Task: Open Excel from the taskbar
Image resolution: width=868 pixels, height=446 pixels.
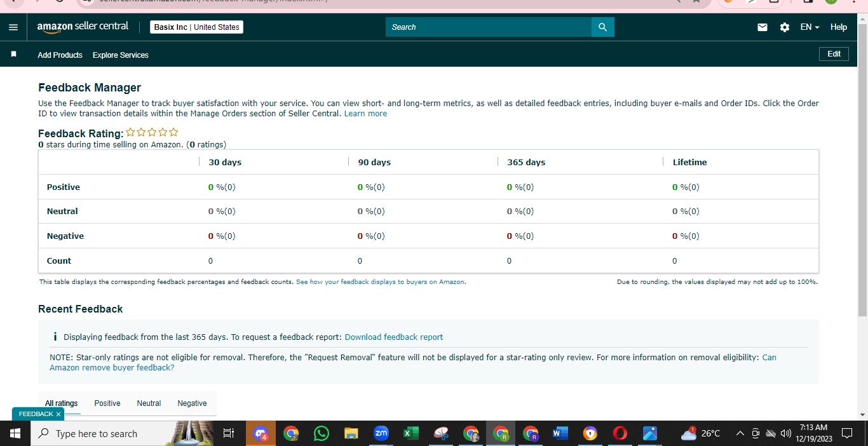Action: (x=411, y=433)
